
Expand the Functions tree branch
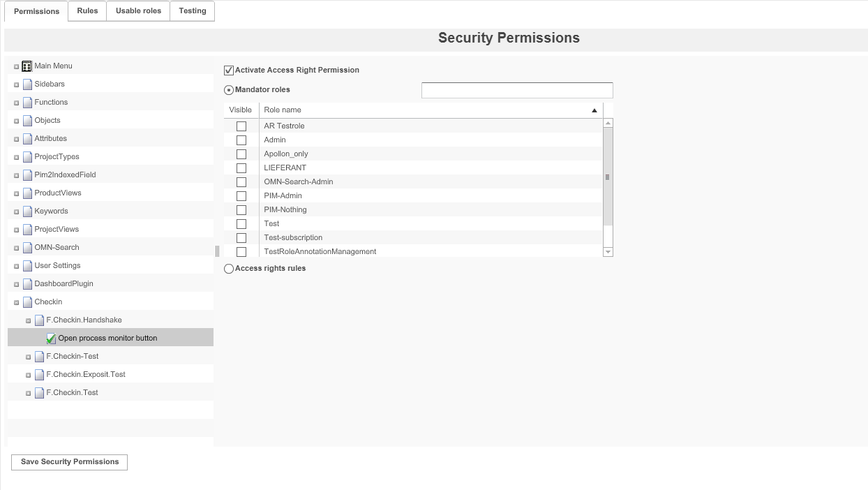16,102
